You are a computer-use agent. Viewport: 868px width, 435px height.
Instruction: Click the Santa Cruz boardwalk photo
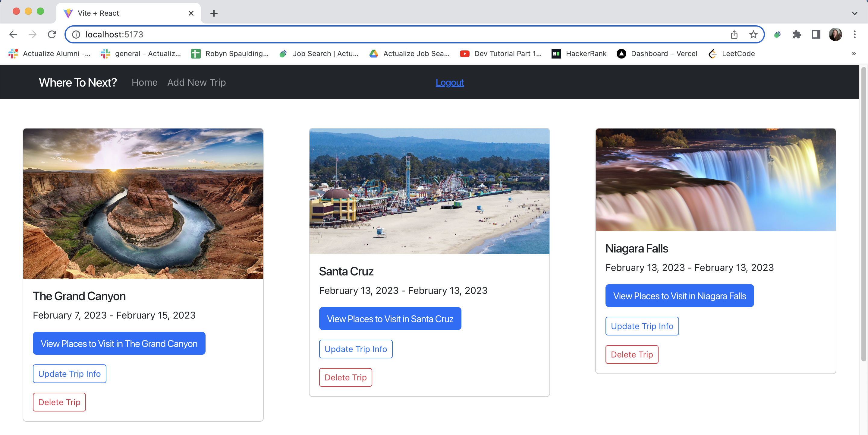[x=429, y=191]
